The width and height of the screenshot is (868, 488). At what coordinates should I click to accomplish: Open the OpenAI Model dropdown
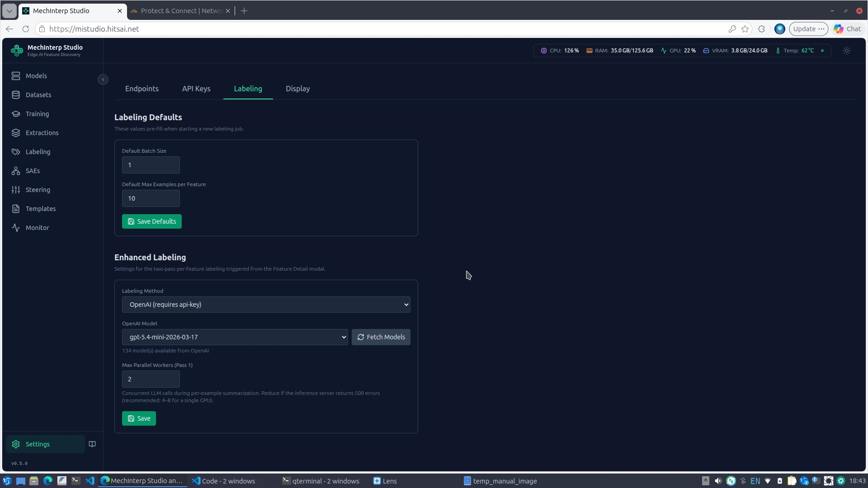coord(235,337)
